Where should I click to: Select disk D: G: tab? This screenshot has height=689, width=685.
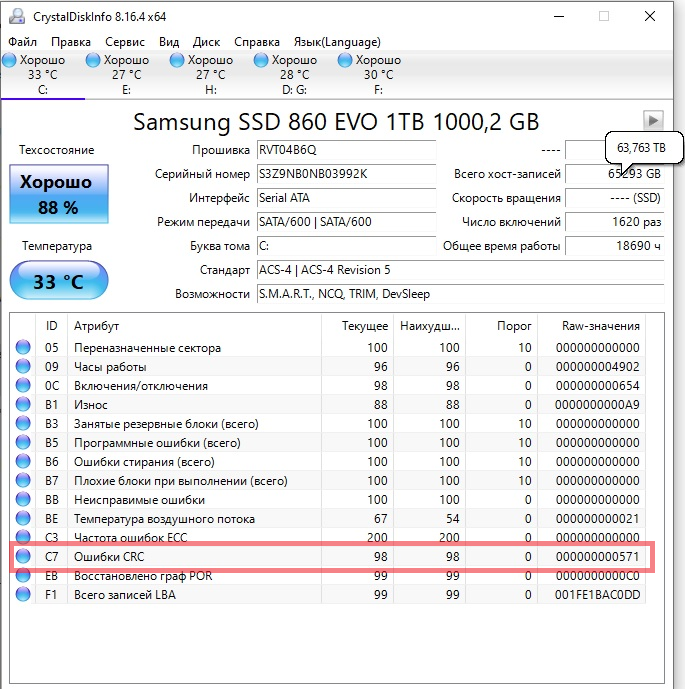tap(294, 75)
